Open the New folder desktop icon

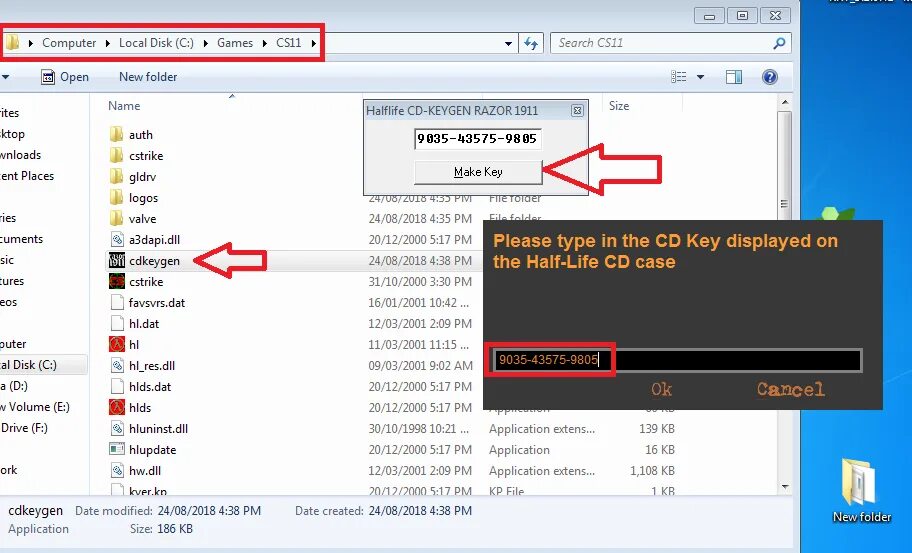point(860,491)
